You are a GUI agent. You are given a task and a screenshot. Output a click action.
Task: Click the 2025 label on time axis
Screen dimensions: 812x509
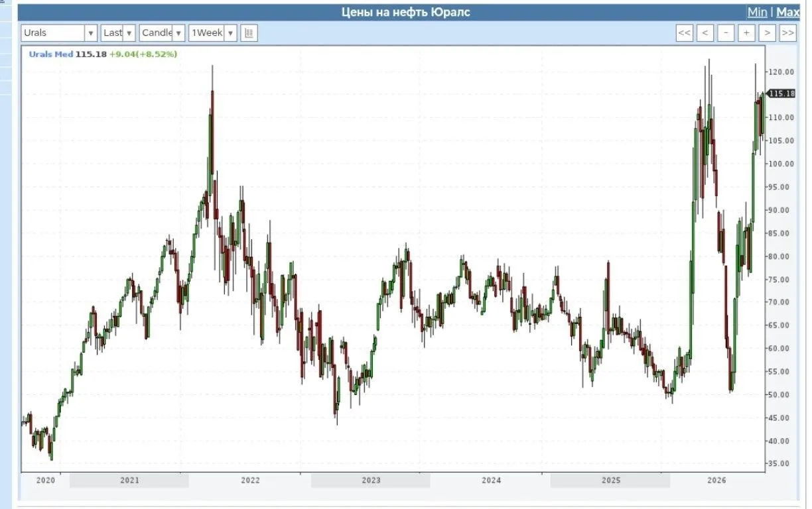(611, 480)
